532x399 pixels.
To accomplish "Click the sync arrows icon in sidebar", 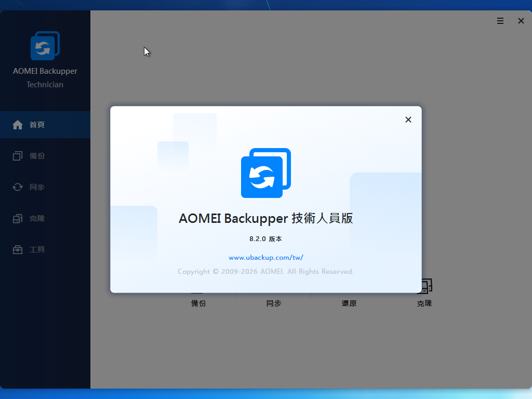I will [x=18, y=187].
